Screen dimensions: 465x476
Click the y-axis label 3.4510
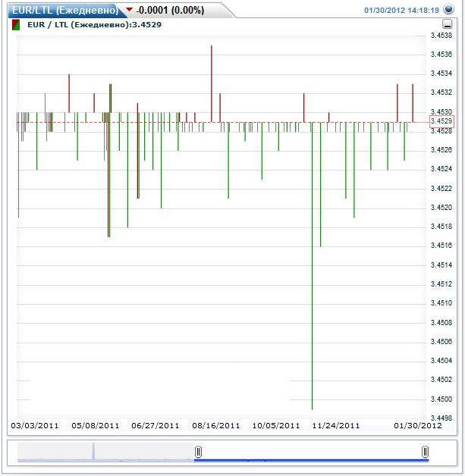(441, 303)
